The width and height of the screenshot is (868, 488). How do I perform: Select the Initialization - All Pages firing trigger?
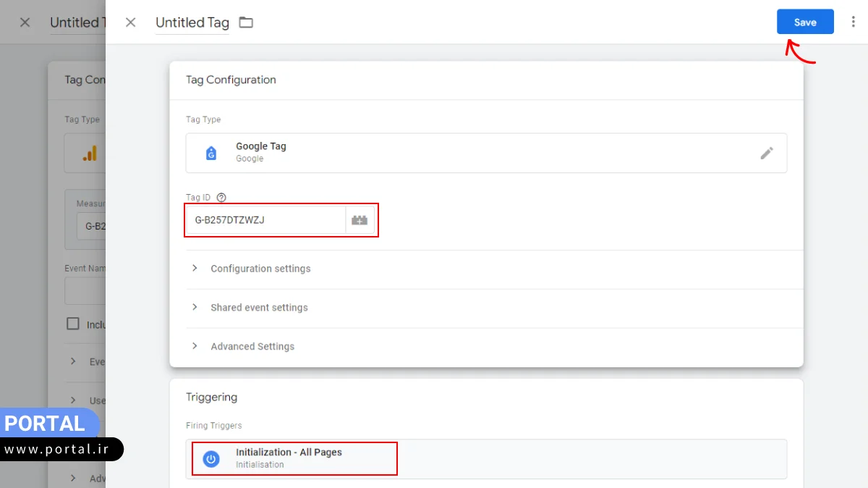tap(293, 458)
